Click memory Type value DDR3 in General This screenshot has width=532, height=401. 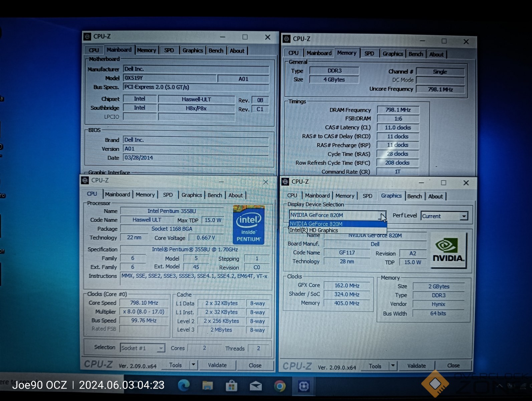coord(334,71)
